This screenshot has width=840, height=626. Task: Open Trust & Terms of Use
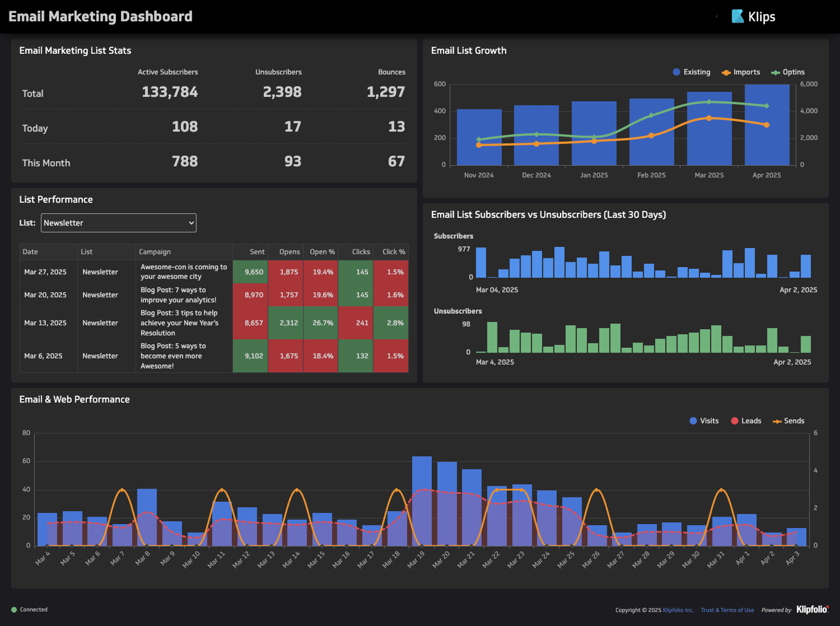pos(727,610)
